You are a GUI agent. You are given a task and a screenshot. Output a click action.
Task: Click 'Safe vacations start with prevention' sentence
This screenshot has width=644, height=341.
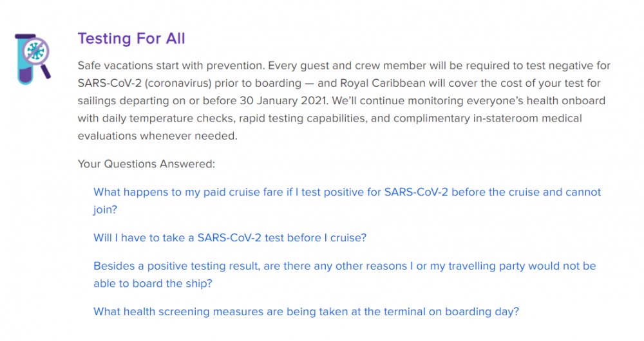(171, 66)
